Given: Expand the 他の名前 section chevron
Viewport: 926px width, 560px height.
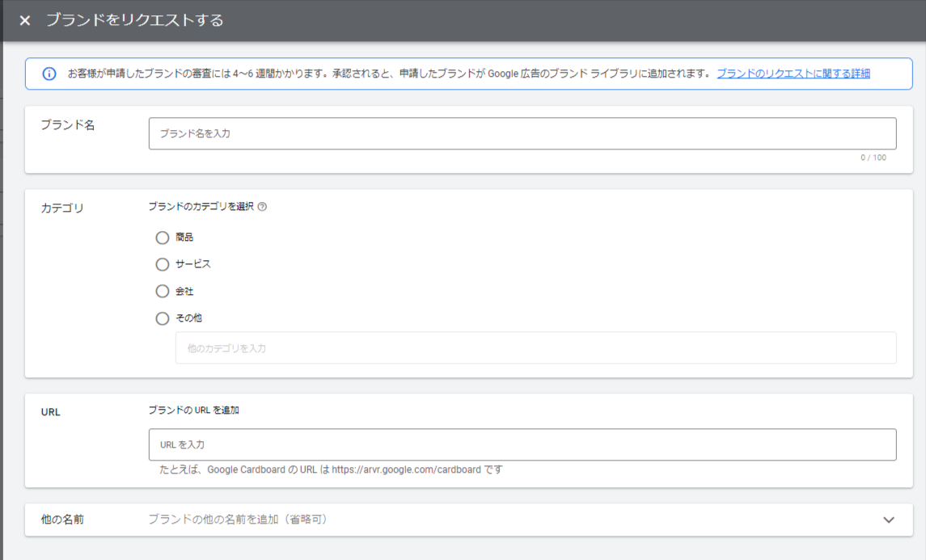Looking at the screenshot, I should click(x=889, y=520).
